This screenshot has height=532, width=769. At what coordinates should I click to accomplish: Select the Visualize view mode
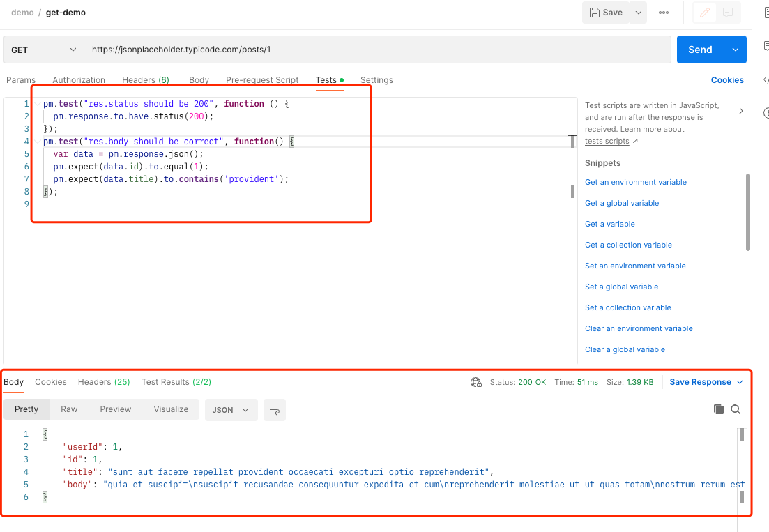pos(172,409)
